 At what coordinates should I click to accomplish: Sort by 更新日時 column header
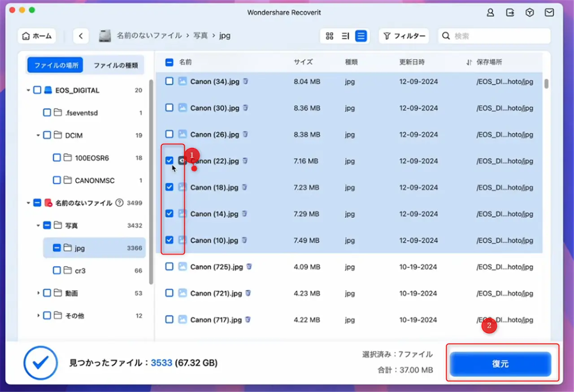[x=412, y=62]
